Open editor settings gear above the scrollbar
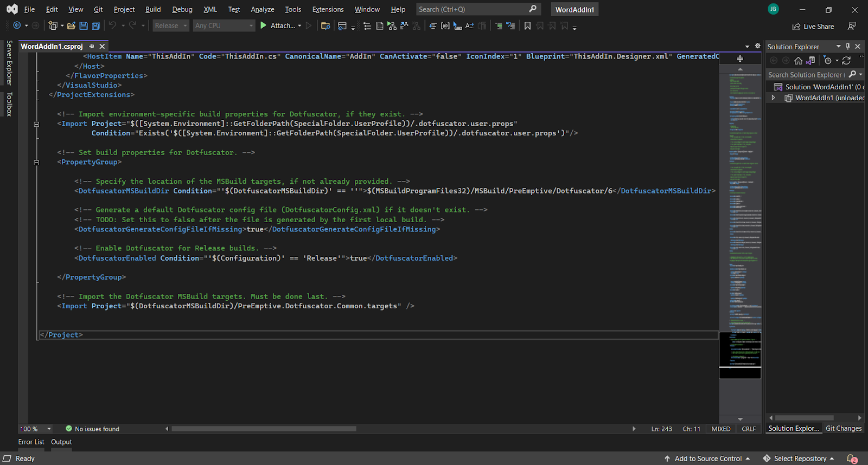Image resolution: width=868 pixels, height=465 pixels. tap(758, 46)
